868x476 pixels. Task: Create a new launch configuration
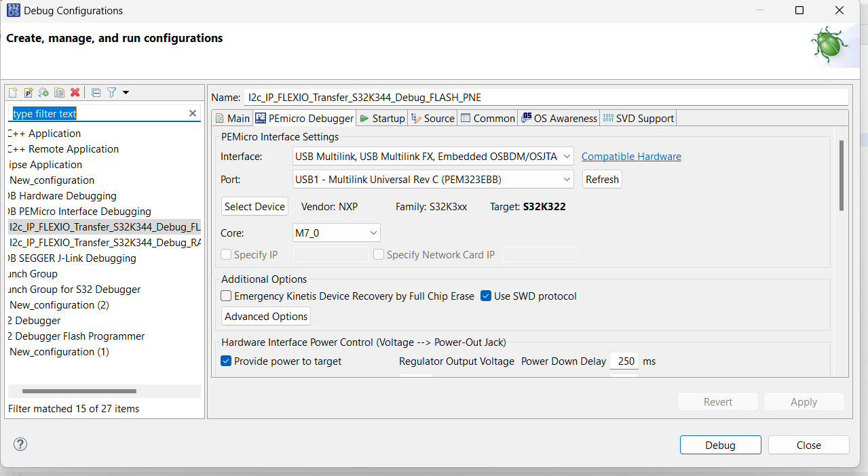(12, 92)
